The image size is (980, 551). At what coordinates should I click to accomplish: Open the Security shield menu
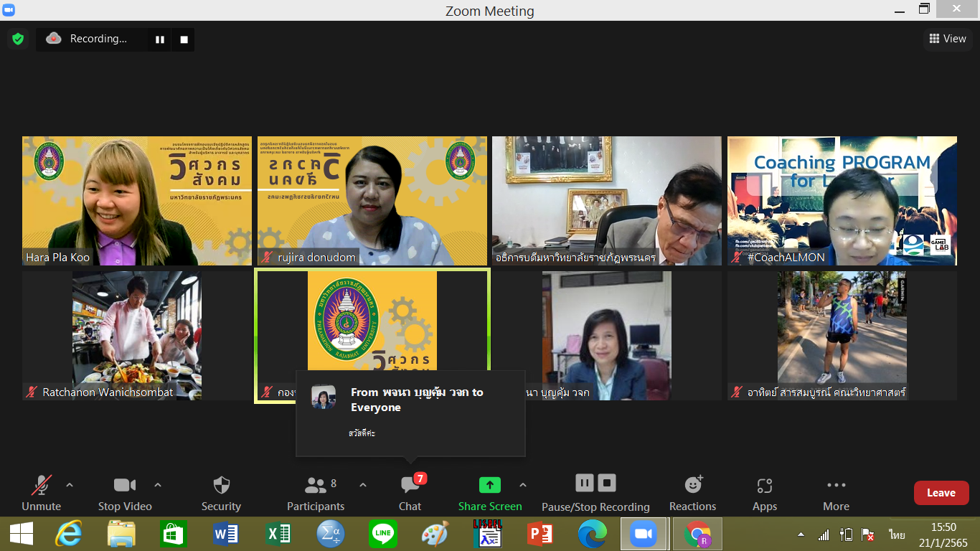point(221,494)
